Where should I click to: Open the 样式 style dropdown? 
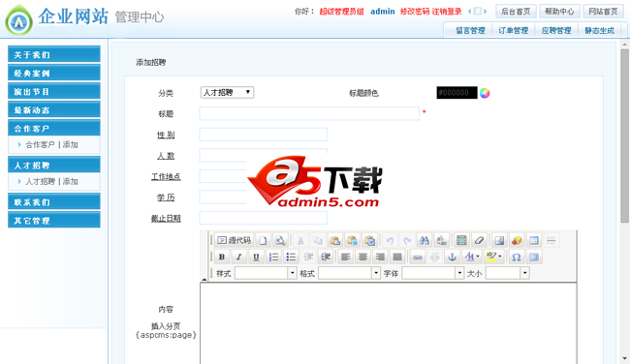tap(266, 273)
